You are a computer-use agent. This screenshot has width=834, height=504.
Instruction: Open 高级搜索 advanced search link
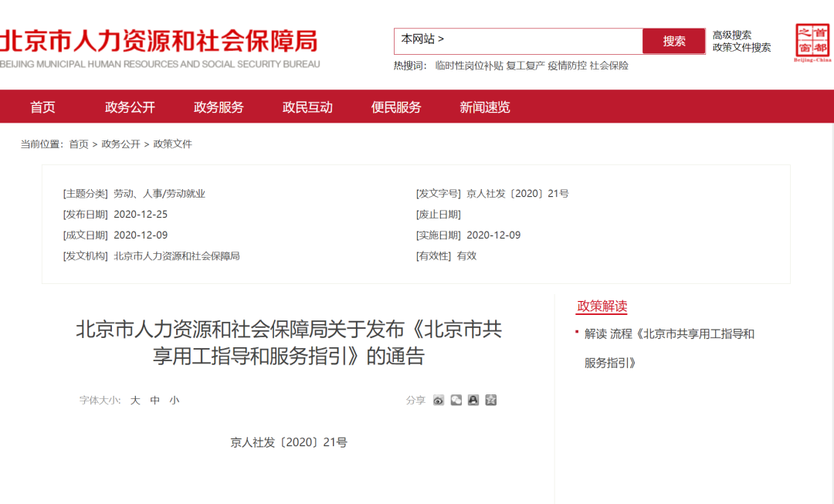(x=731, y=35)
